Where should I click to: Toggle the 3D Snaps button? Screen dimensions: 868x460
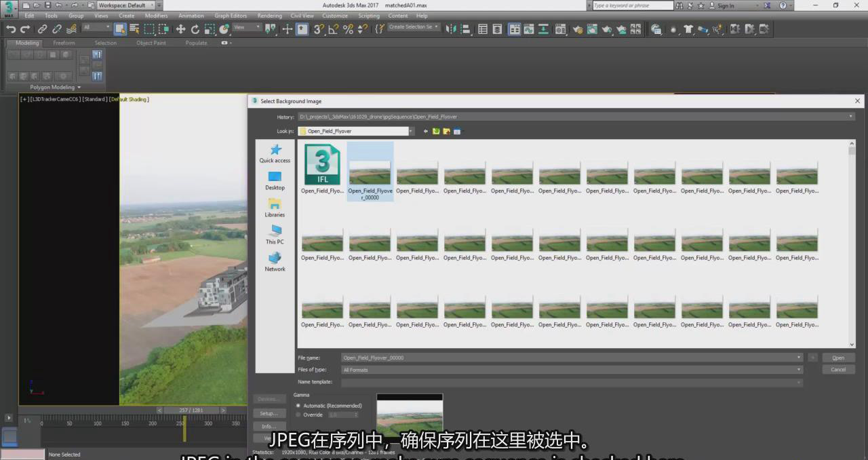coord(318,29)
